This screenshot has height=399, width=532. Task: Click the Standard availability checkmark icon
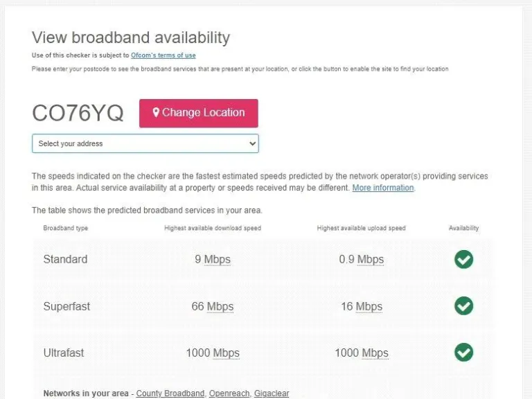pos(463,259)
